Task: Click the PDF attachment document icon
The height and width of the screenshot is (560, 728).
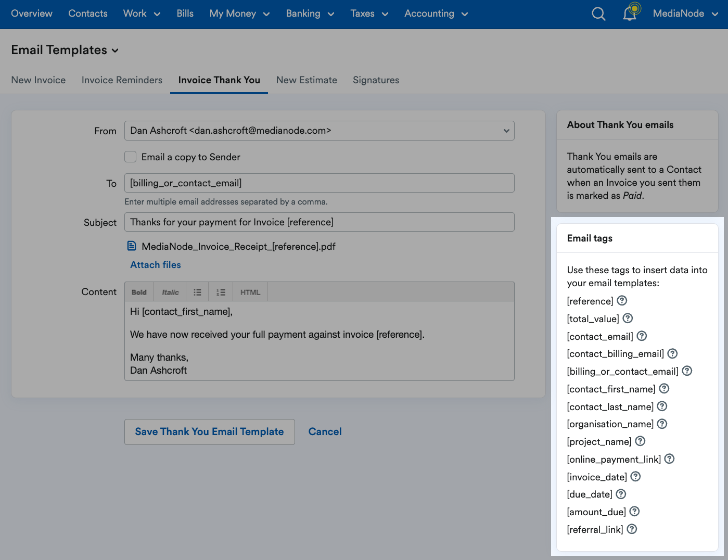Action: pyautogui.click(x=132, y=246)
